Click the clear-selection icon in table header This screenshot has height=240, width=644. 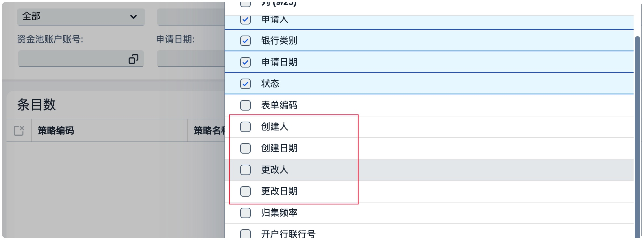click(x=19, y=130)
